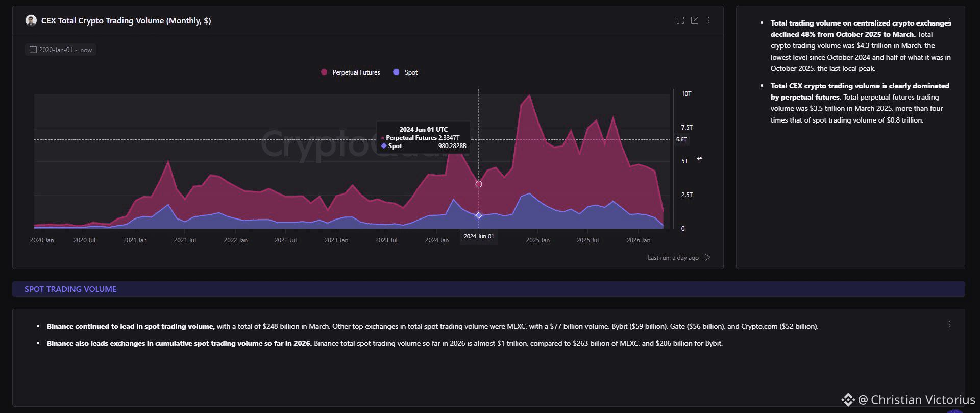Viewport: 980px width, 413px height.
Task: Select the Spot diamond data point on the crosshair
Action: [x=479, y=215]
